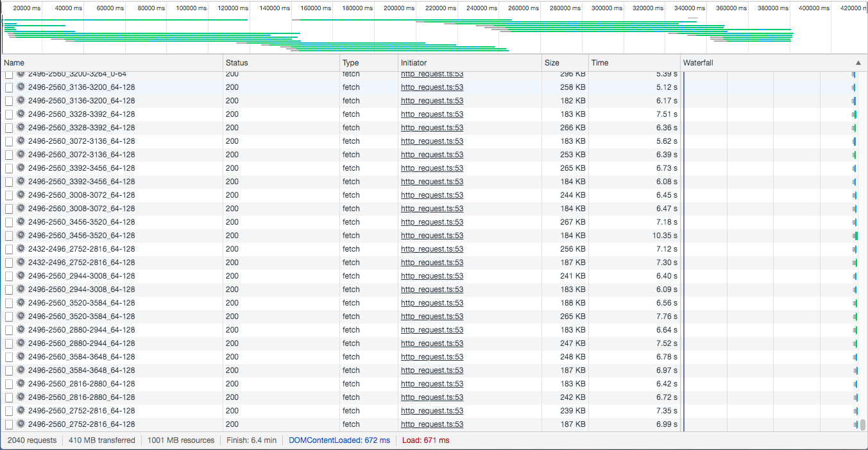Click the gear icon next to 2496-2560_3328-3392_64-128
This screenshot has height=450, width=868.
pyautogui.click(x=21, y=114)
